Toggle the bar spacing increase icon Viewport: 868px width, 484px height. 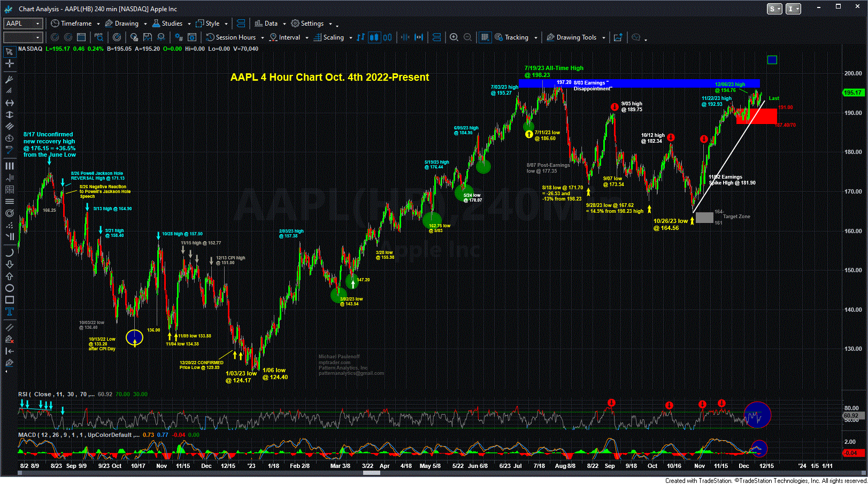(x=419, y=37)
